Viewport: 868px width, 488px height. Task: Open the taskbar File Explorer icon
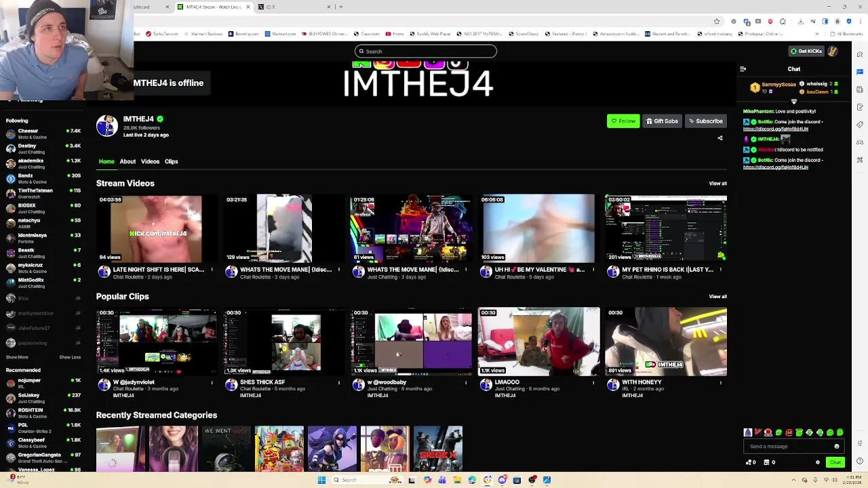tap(457, 480)
